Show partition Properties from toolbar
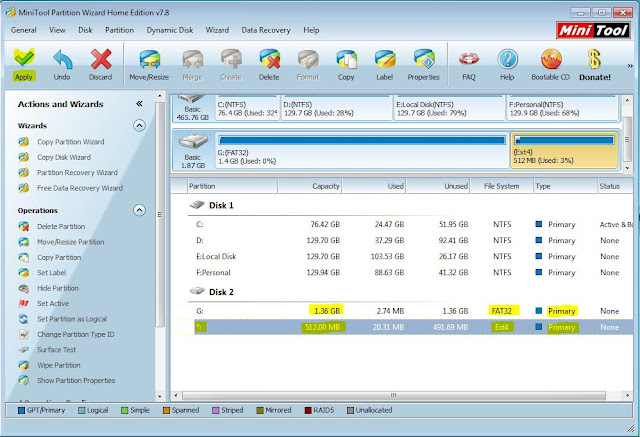Image resolution: width=640 pixels, height=437 pixels. pyautogui.click(x=424, y=64)
